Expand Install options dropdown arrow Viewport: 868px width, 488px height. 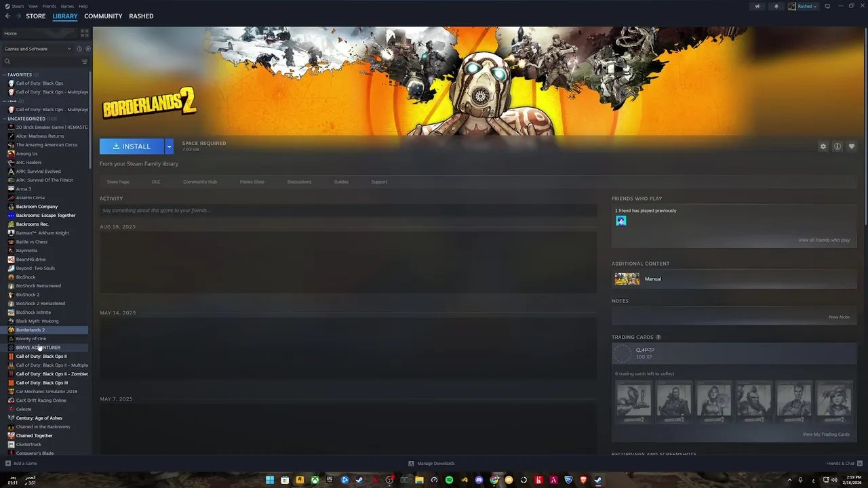[169, 146]
